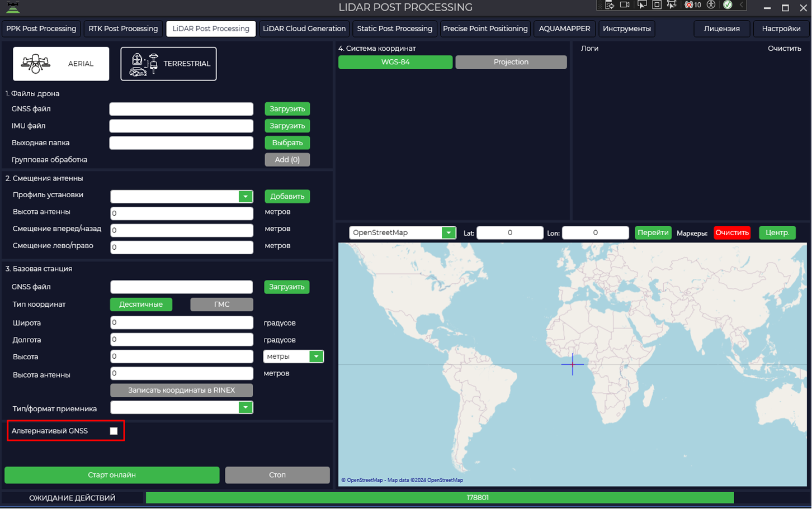Open the AQUAMAPPER tab
Viewport: 812px width, 509px height.
pyautogui.click(x=565, y=28)
